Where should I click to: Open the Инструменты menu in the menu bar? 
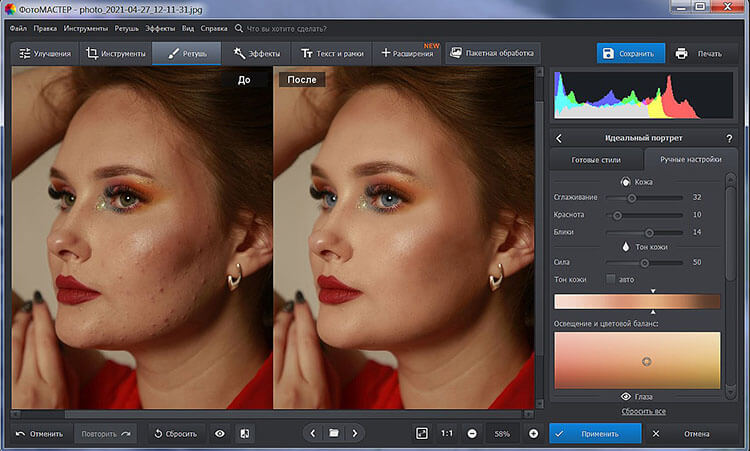point(86,28)
